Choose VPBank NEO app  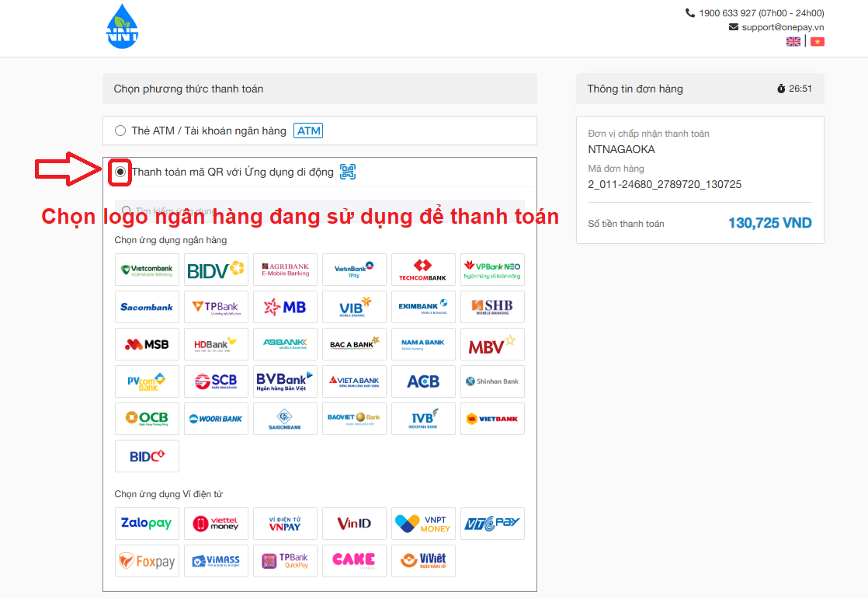pyautogui.click(x=493, y=270)
